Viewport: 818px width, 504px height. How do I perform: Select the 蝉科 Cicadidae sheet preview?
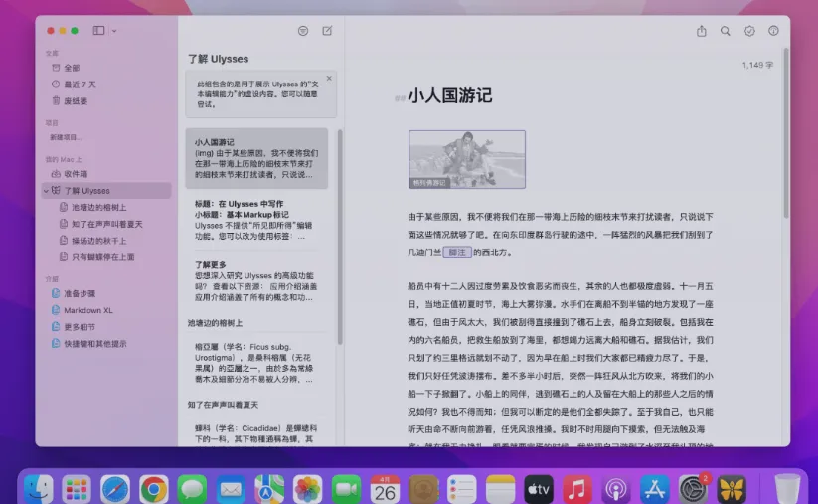pos(256,434)
